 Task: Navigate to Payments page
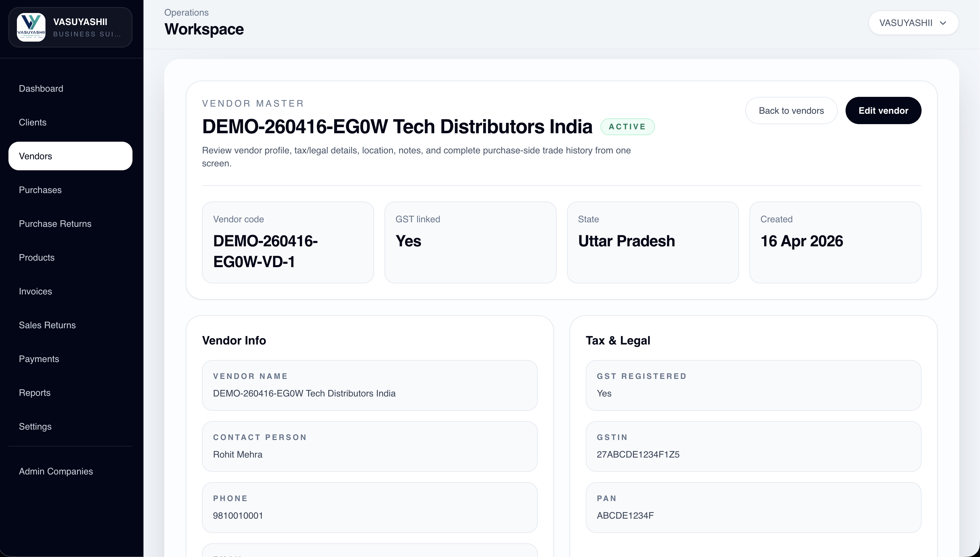(x=70, y=359)
